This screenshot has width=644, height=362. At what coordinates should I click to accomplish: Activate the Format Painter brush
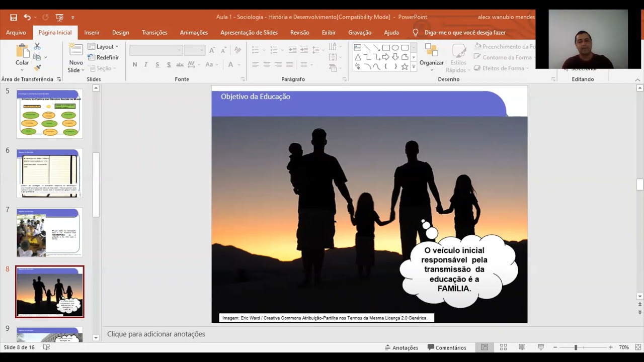coord(37,68)
